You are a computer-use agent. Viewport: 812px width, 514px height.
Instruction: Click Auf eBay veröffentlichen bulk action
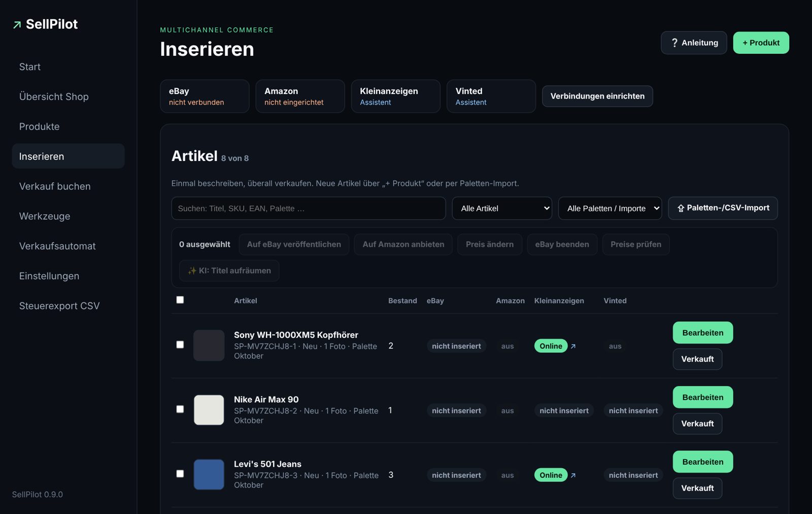click(x=294, y=244)
